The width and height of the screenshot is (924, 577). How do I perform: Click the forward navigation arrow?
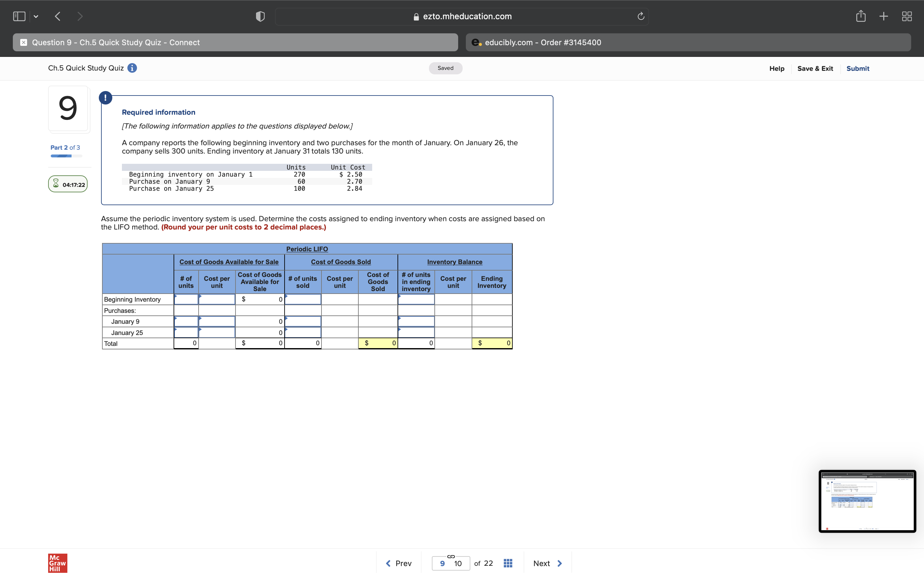80,16
